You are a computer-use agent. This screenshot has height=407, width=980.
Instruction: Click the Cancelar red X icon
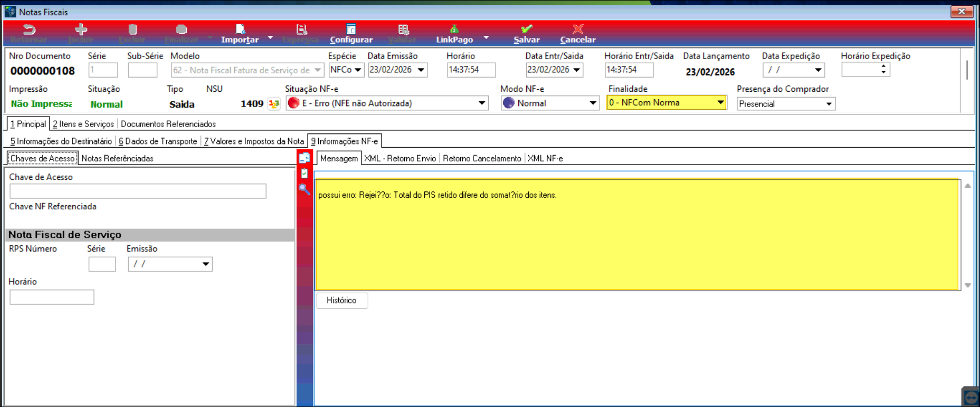click(x=578, y=30)
